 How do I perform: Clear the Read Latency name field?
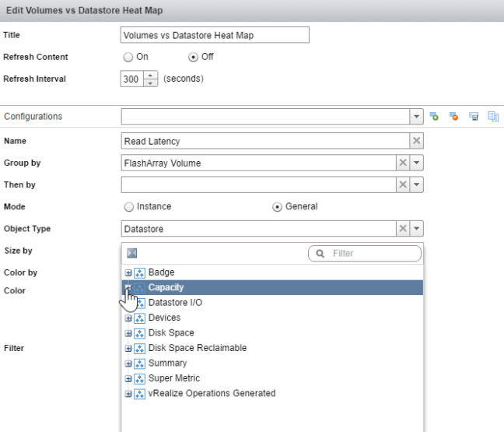(416, 141)
